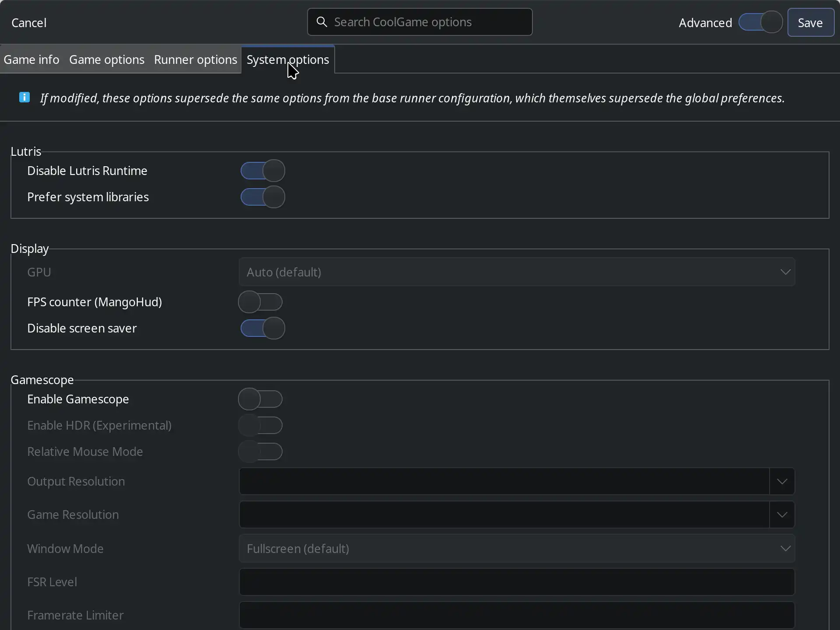The height and width of the screenshot is (630, 840).
Task: Enable Gamescope toggle switch
Action: point(260,399)
